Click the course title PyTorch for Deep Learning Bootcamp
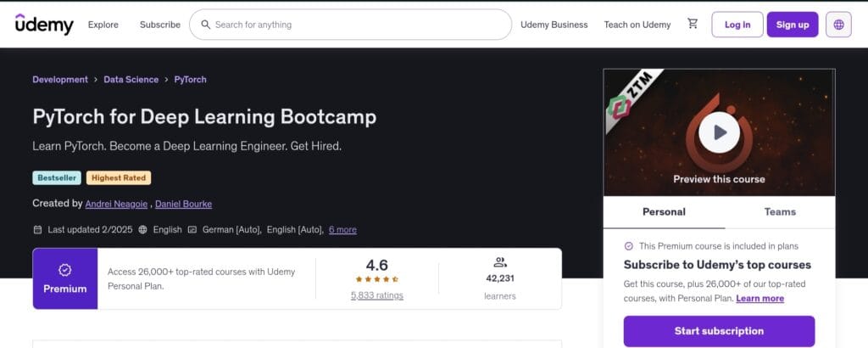Viewport: 868px width, 348px height. (x=204, y=116)
